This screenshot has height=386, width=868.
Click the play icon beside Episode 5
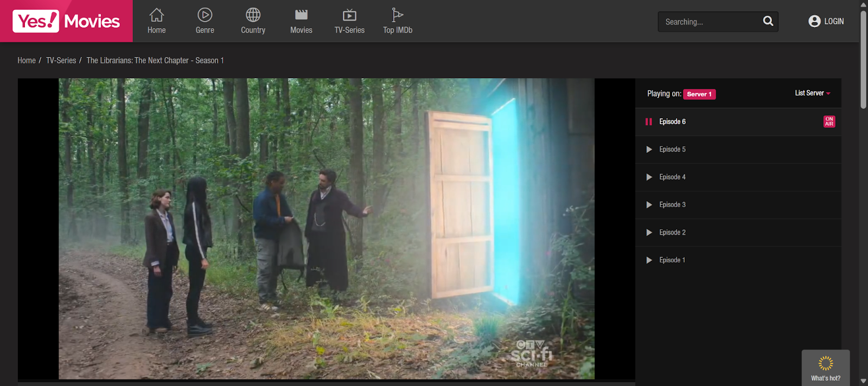649,150
